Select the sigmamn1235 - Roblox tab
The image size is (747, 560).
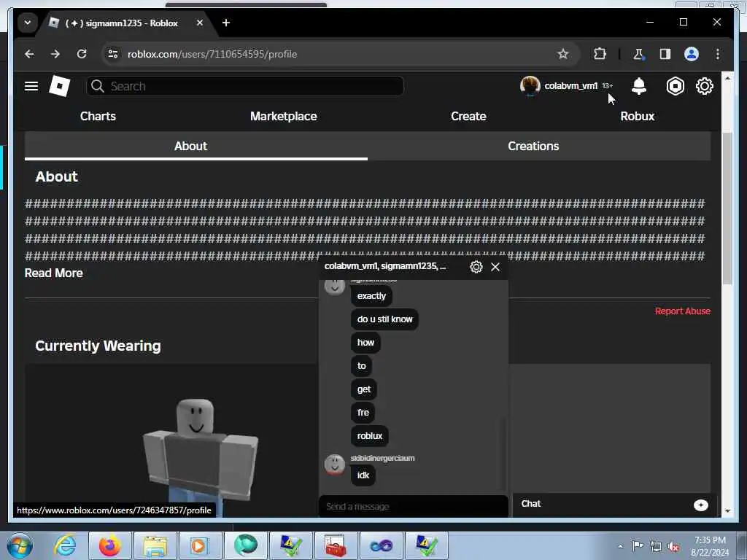pos(126,23)
